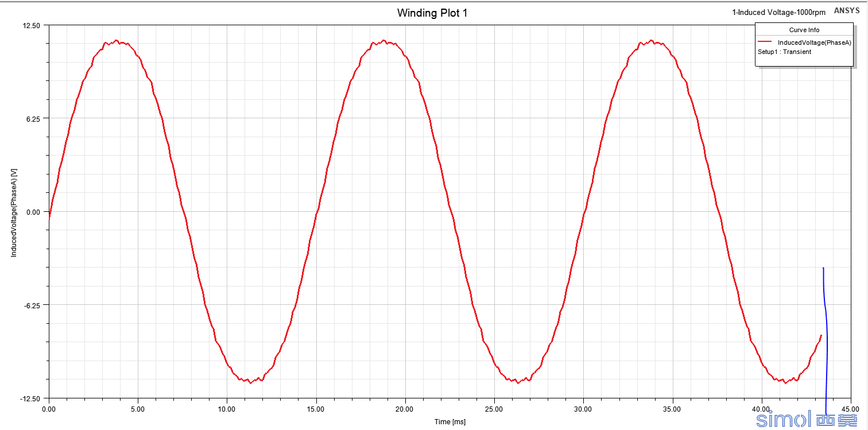This screenshot has width=868, height=430.
Task: Click the X axis tick 25.00
Action: 494,409
